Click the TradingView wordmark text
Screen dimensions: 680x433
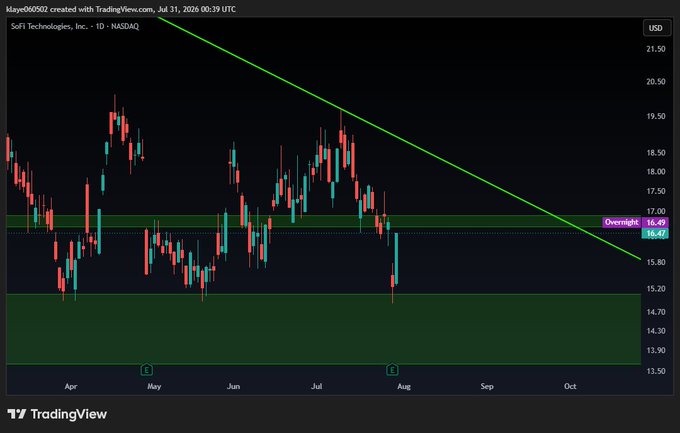[69, 414]
